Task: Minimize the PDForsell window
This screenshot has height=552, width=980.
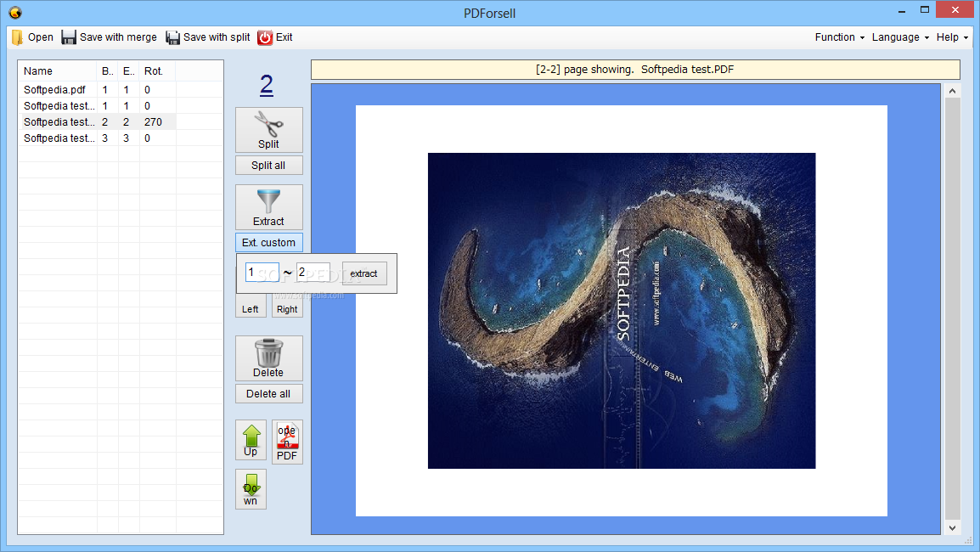Action: [x=902, y=11]
